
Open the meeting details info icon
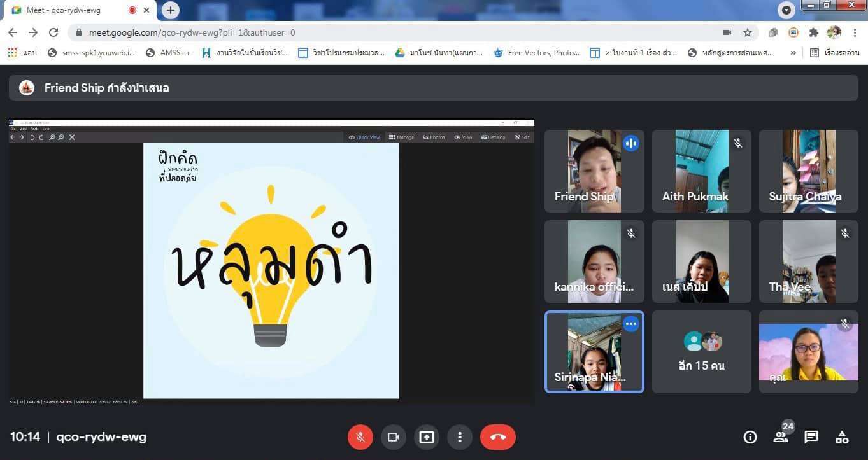tap(750, 437)
